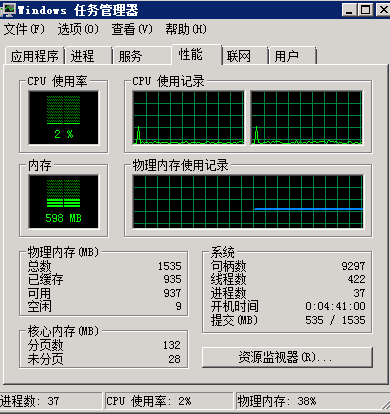
Task: Click status bar 进程数: 37
Action: pos(51,401)
